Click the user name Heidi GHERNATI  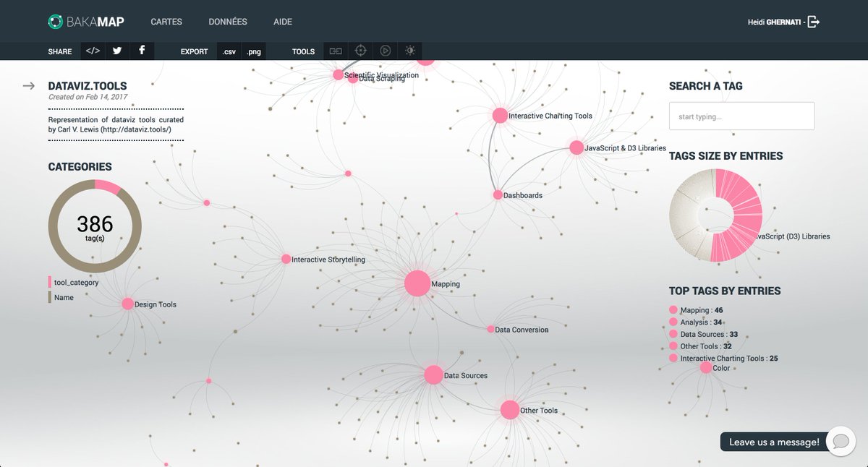(774, 22)
